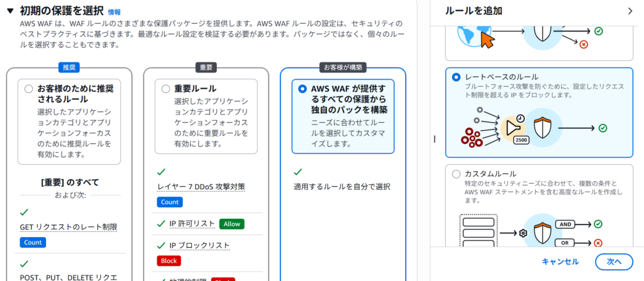Click the custom rule illustration
This screenshot has height=281, width=644.
(x=531, y=231)
